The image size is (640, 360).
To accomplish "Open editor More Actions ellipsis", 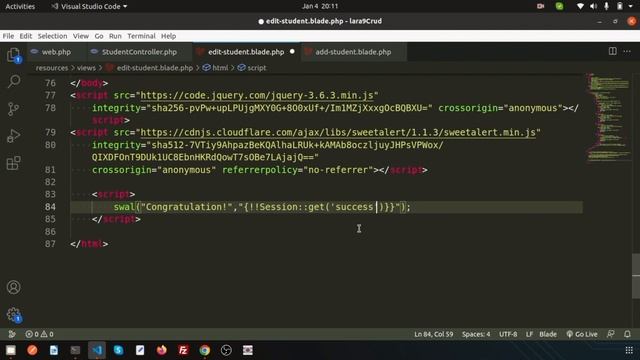I will [x=627, y=51].
